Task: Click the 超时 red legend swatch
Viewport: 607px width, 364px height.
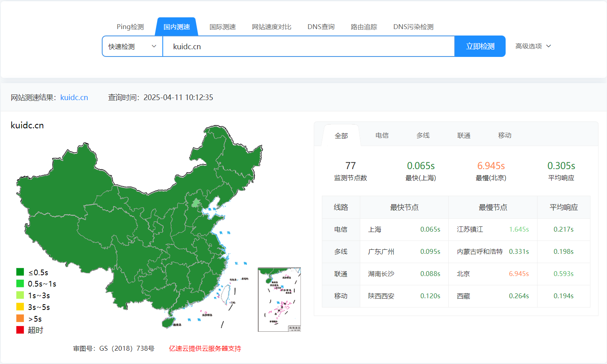Action: click(20, 330)
